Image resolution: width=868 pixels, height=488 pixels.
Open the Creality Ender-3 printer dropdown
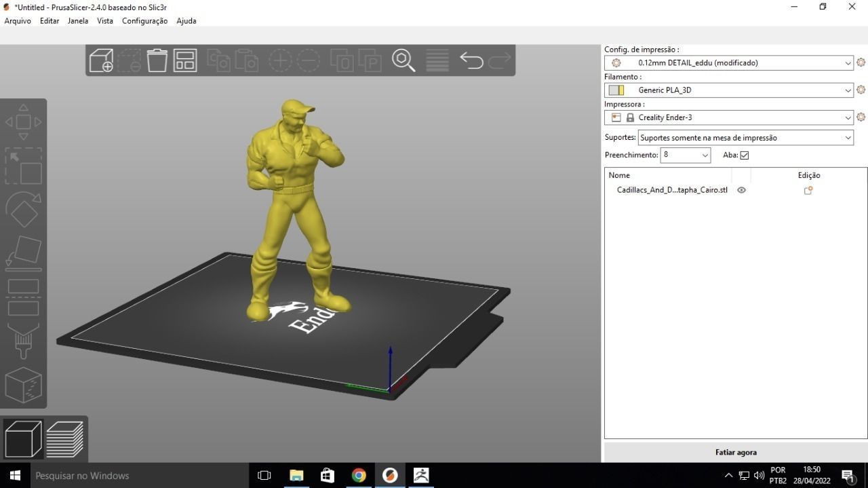click(729, 117)
